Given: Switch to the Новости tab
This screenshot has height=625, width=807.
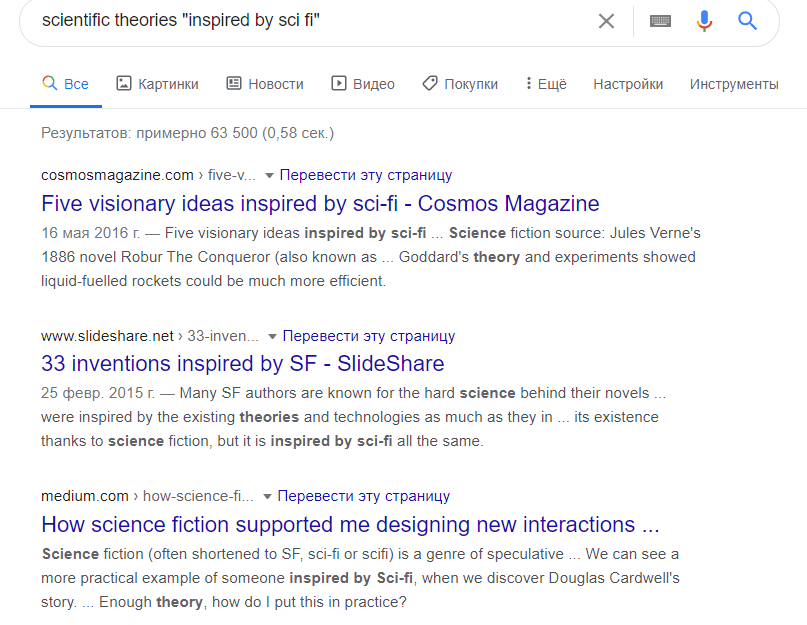Looking at the screenshot, I should tap(265, 83).
